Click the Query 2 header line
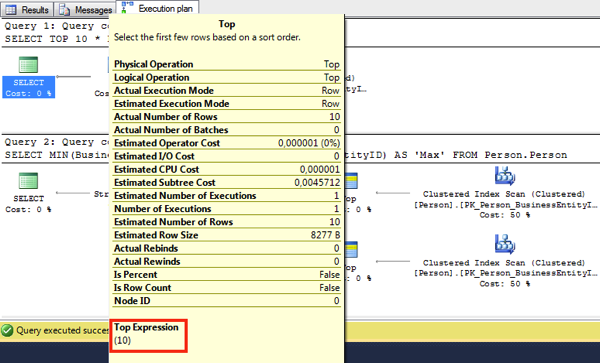The height and width of the screenshot is (363, 600). click(x=57, y=142)
